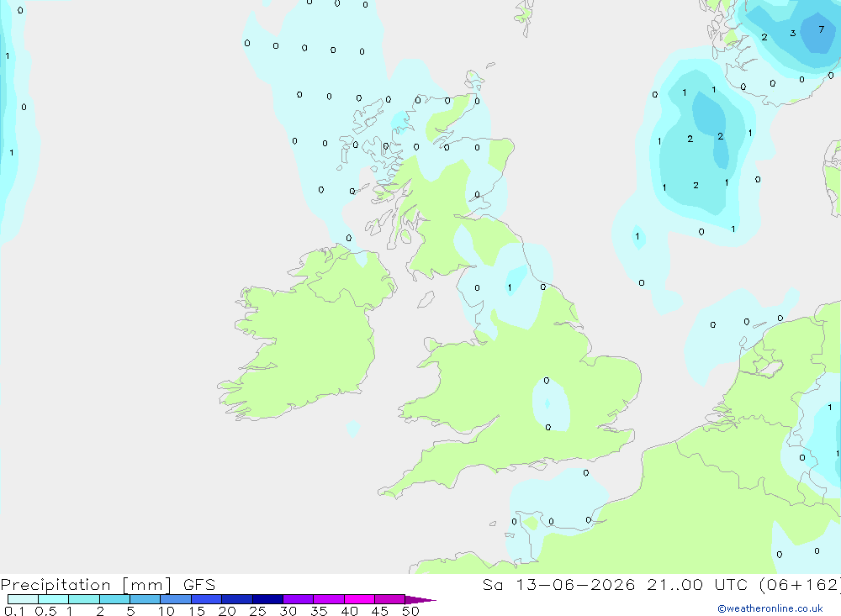Click the '15' legend scale label
The width and height of the screenshot is (841, 616).
coord(197,611)
